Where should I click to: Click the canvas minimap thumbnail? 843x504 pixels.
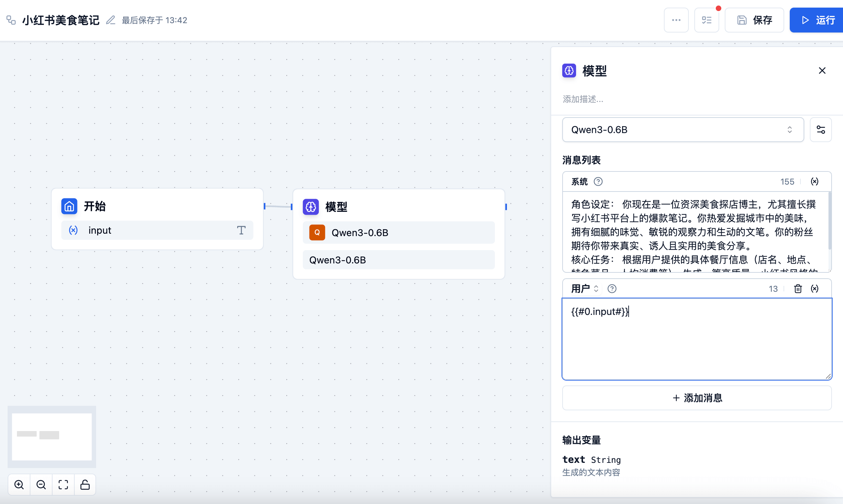point(52,436)
